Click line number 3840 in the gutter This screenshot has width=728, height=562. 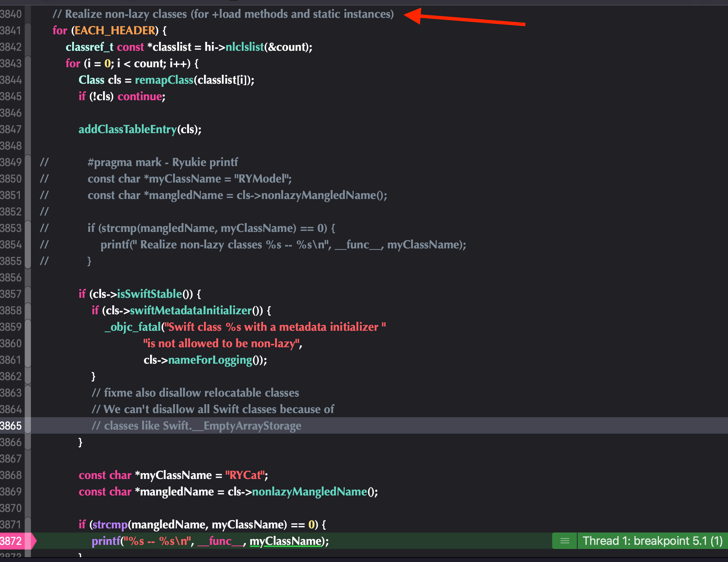tap(11, 14)
